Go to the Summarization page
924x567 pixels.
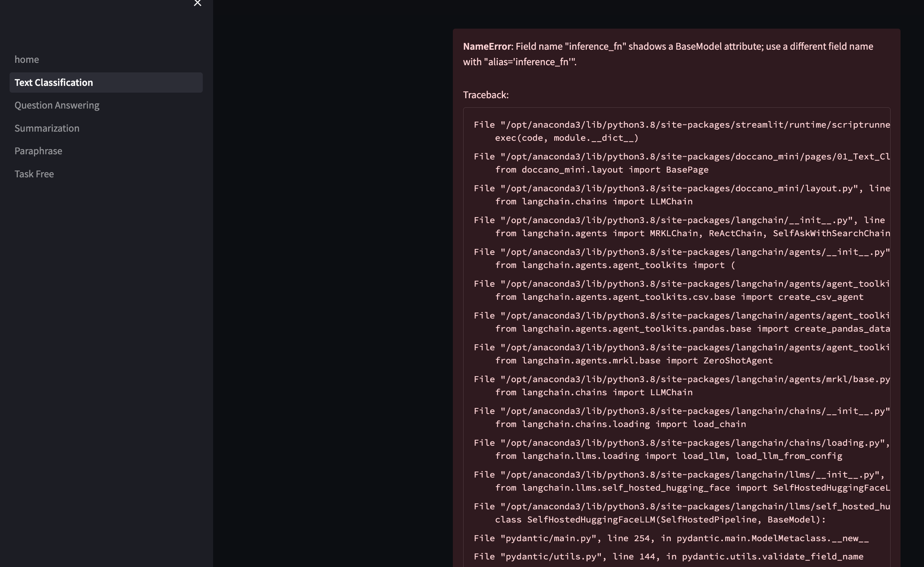coord(47,128)
